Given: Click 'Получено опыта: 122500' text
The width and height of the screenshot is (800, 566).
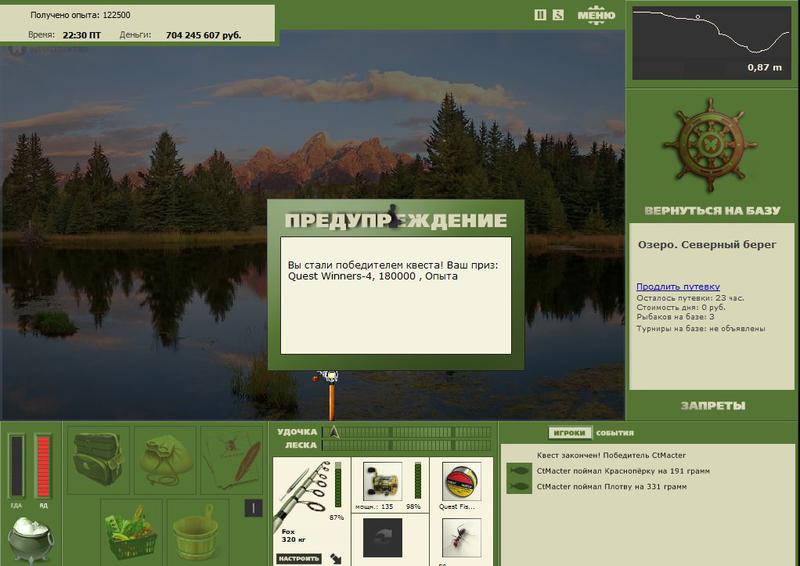Looking at the screenshot, I should 80,15.
